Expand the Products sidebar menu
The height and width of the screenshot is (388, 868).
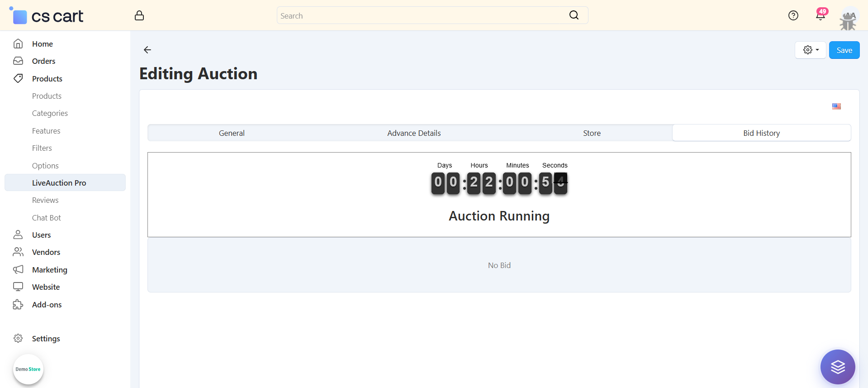click(x=47, y=79)
